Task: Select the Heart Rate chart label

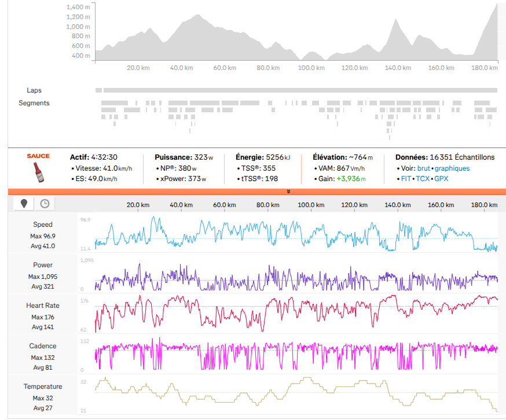Action: click(x=43, y=305)
